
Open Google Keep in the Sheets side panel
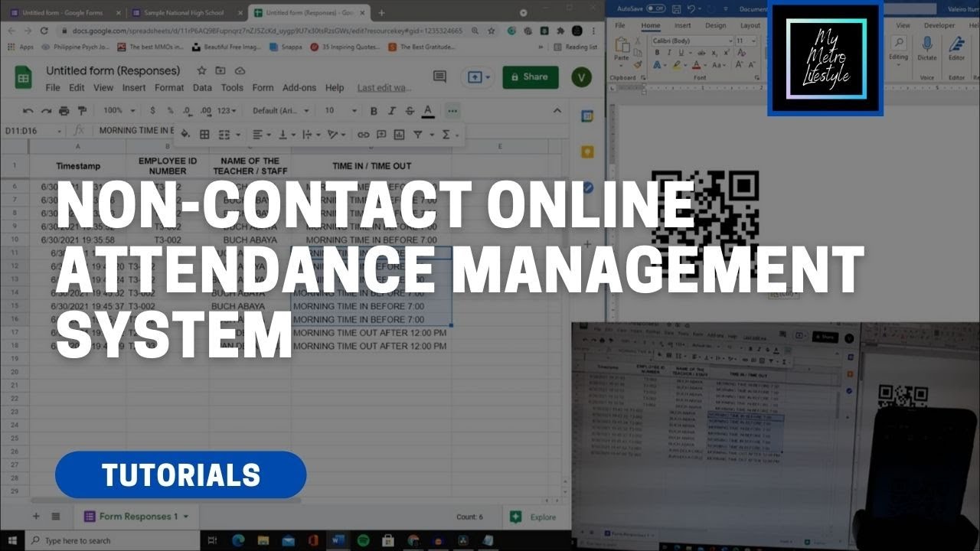coord(587,152)
